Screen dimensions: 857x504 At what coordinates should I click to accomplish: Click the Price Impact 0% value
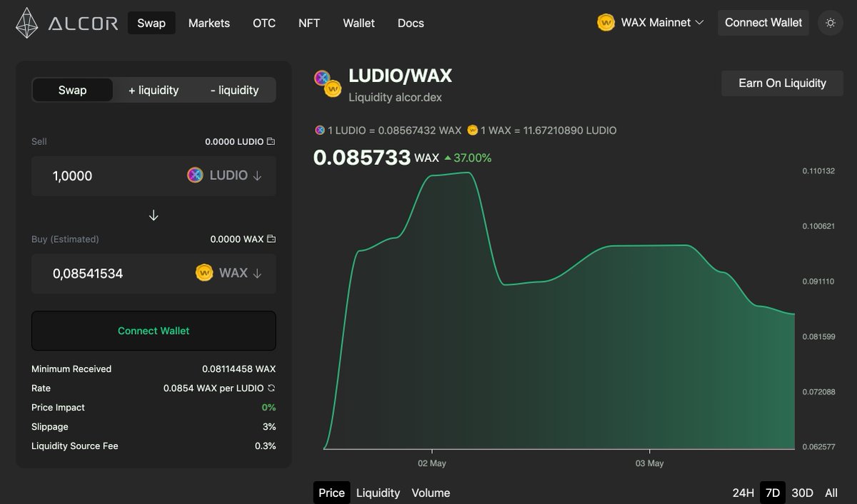tap(269, 408)
